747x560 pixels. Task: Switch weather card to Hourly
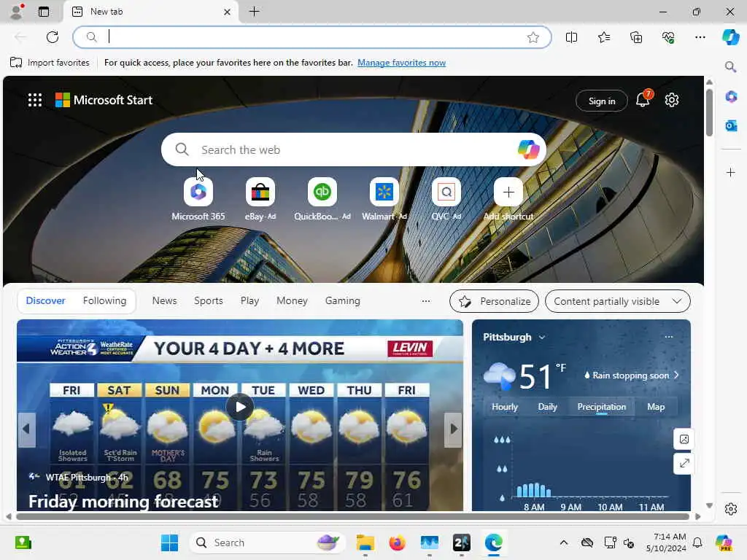pyautogui.click(x=505, y=407)
